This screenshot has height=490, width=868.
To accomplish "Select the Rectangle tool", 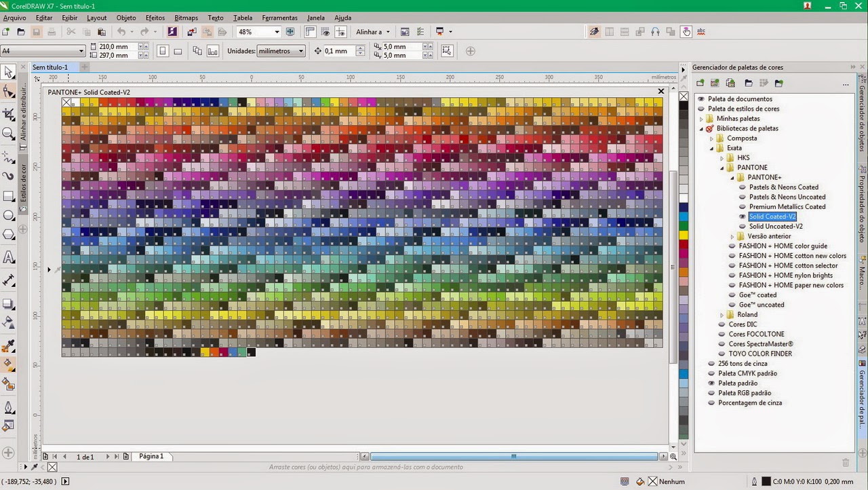I will (x=9, y=196).
